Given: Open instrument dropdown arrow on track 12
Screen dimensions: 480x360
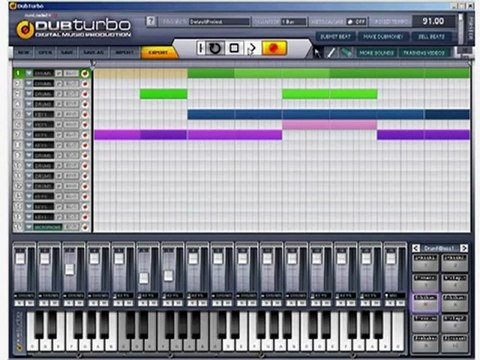Looking at the screenshot, I should (29, 186).
